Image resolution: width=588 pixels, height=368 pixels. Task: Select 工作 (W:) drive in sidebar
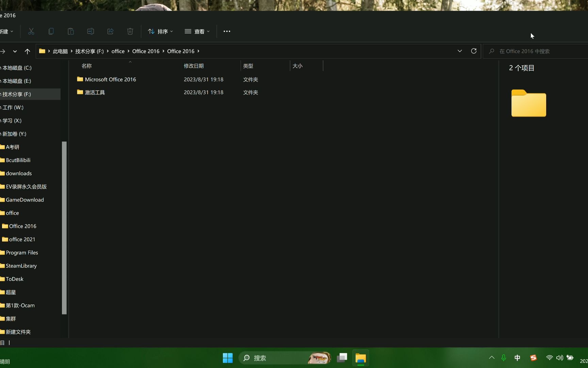pos(13,107)
